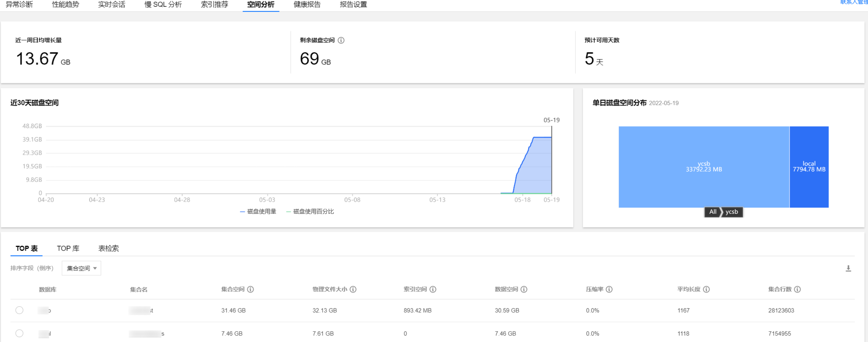Open the 慢 SQL 分析 tab

tap(163, 5)
